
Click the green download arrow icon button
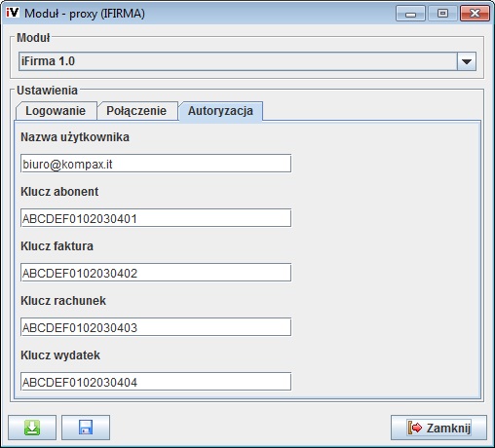click(32, 428)
